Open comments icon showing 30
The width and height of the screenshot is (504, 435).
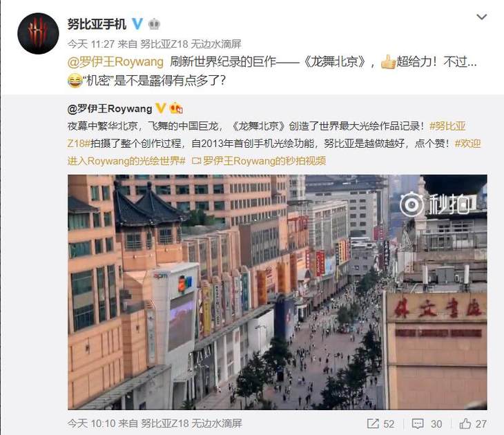427,424
